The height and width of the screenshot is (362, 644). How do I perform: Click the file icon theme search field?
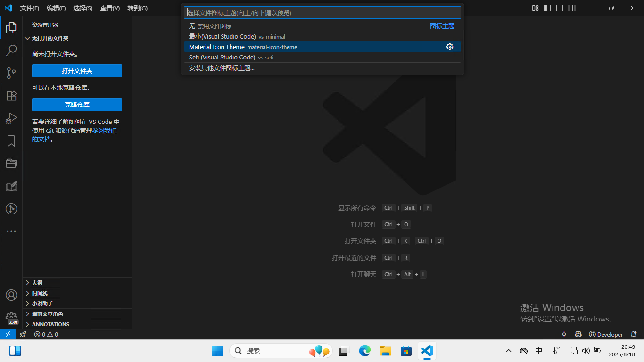tap(322, 13)
